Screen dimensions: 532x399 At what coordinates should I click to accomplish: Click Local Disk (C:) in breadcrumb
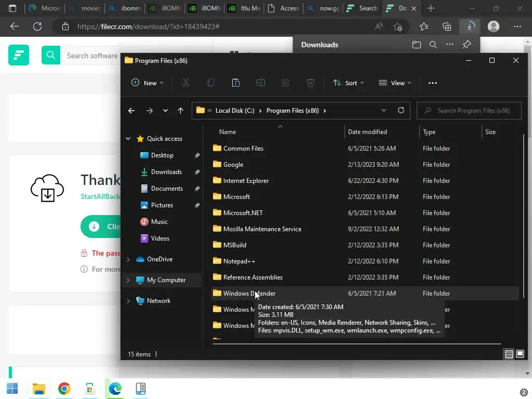point(235,111)
